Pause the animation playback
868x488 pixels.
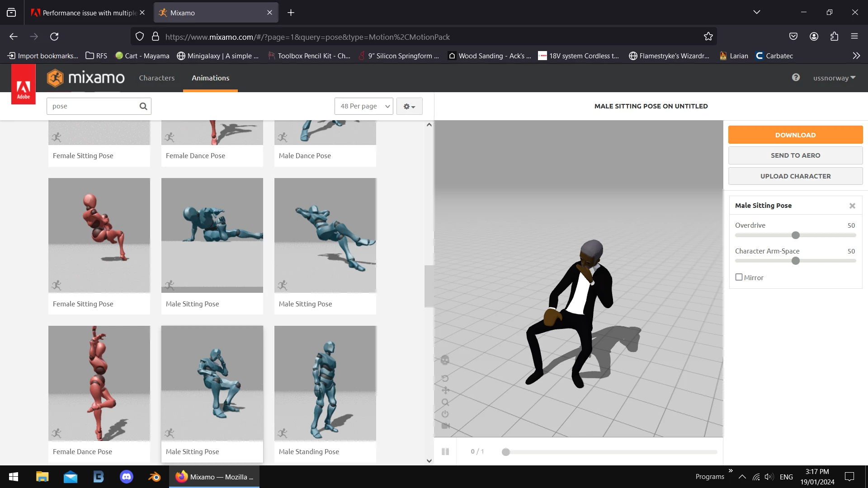tap(445, 451)
